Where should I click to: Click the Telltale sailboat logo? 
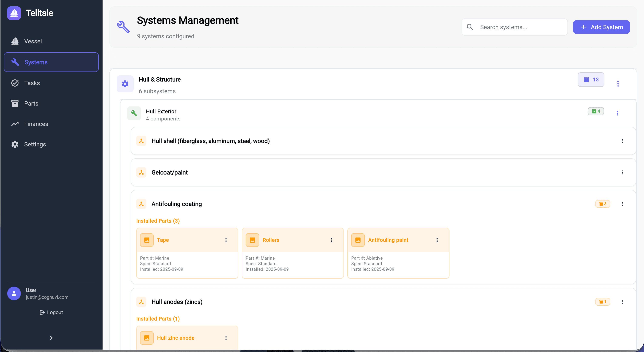click(14, 13)
